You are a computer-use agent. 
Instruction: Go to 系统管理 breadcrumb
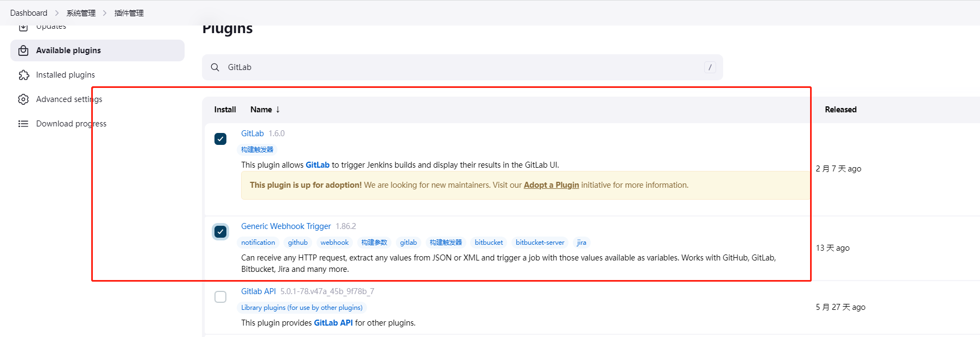(x=81, y=13)
